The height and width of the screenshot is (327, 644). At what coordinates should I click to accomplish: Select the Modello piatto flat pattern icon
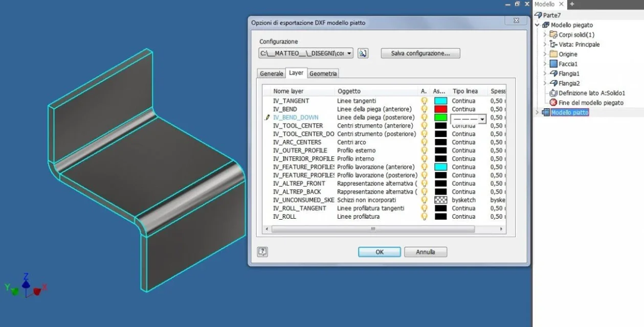pyautogui.click(x=546, y=112)
